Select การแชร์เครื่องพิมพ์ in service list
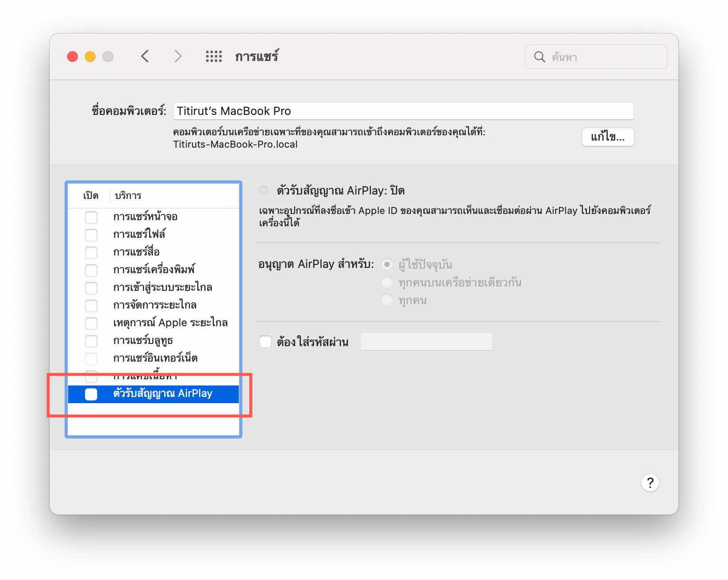728x580 pixels. pos(154,270)
